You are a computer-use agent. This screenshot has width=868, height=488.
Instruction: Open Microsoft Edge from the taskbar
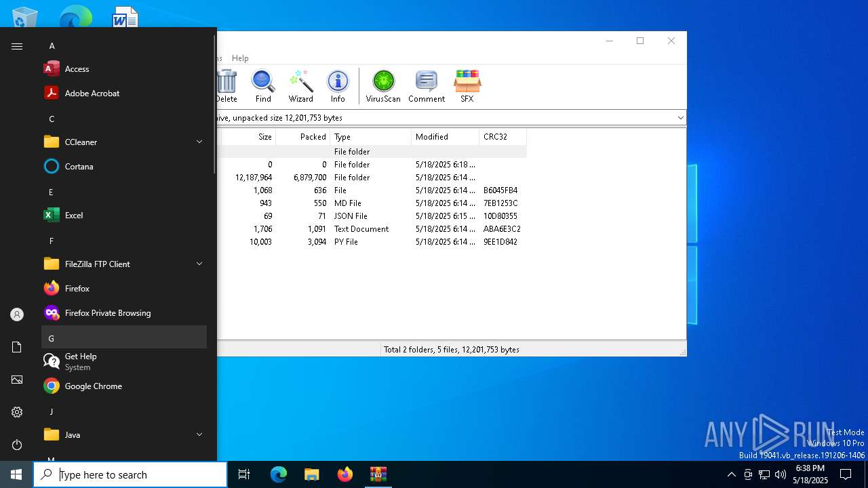point(279,474)
